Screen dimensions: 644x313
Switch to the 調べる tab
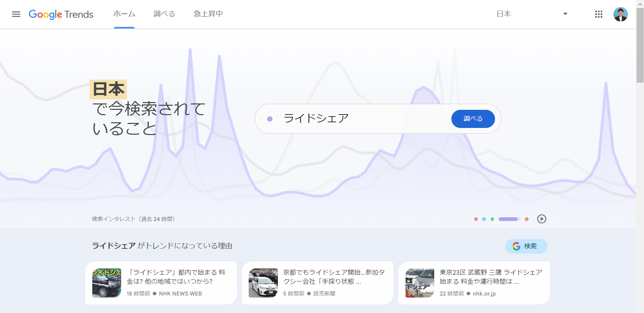click(164, 14)
